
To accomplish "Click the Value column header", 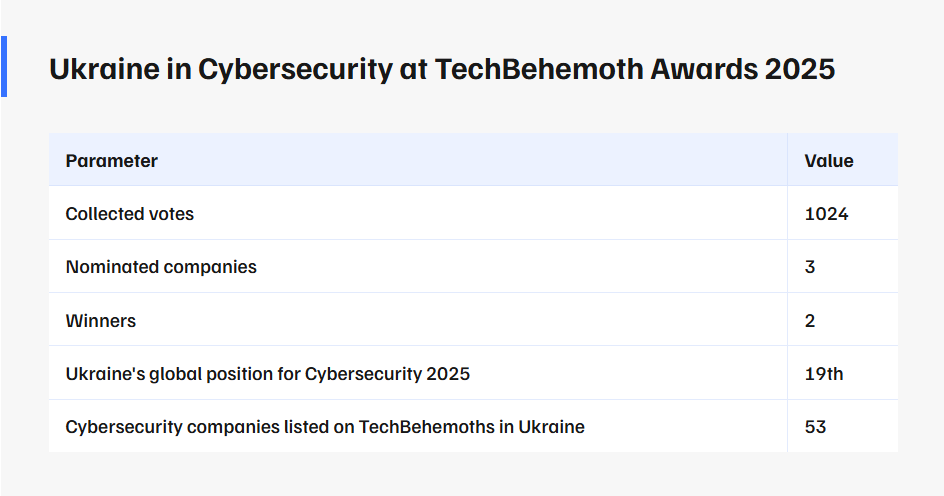I will pos(829,160).
